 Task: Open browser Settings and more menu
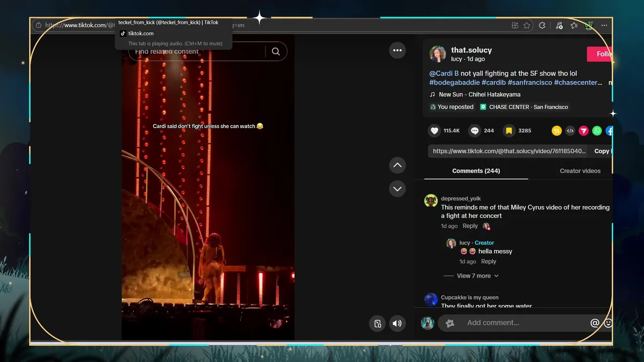[x=604, y=25]
